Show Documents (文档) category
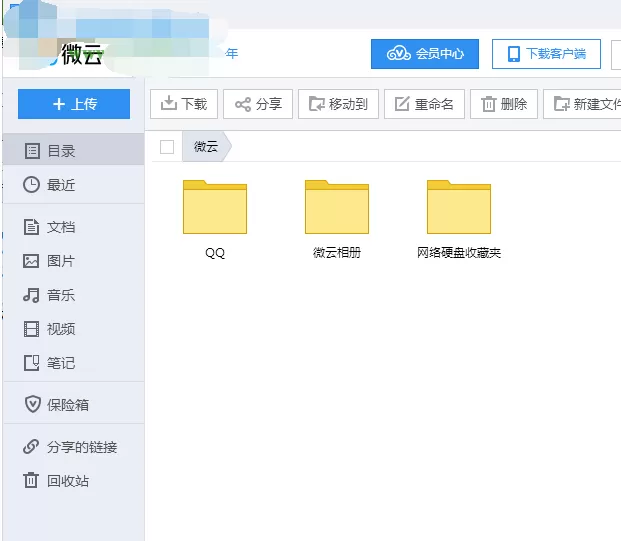The image size is (621, 541). tap(73, 227)
